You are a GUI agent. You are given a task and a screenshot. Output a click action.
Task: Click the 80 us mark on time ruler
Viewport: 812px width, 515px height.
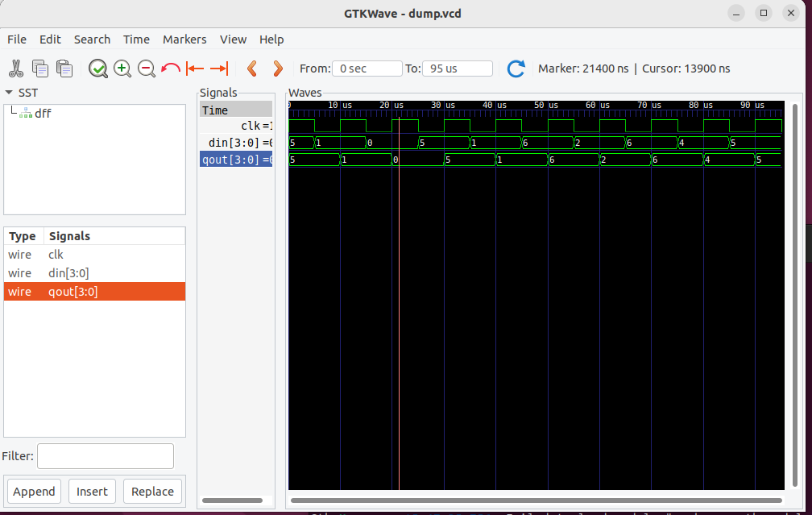700,105
